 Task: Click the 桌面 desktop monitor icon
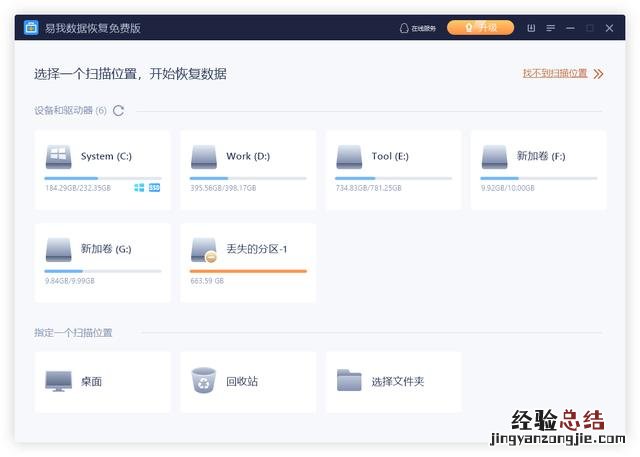coord(58,381)
